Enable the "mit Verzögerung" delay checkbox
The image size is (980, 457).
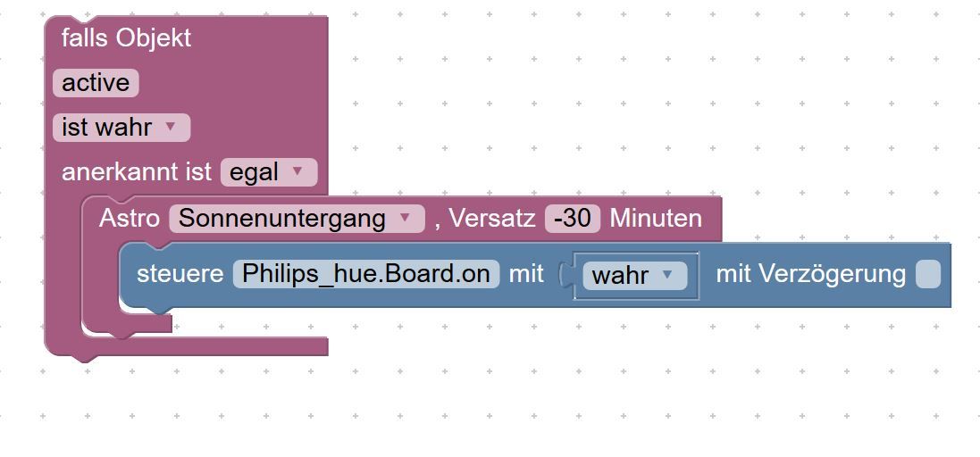928,275
